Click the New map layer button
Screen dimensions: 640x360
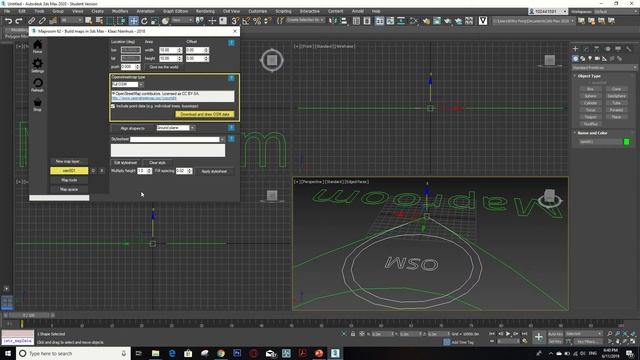(68, 162)
